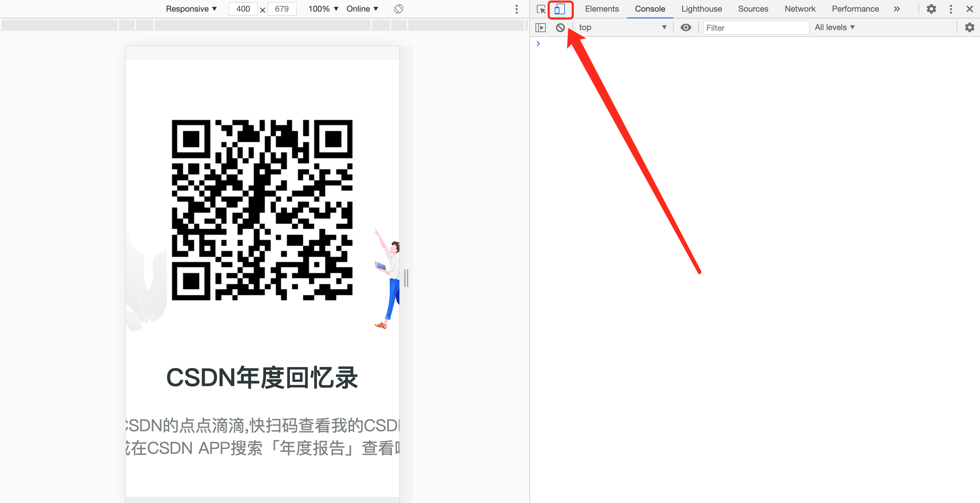Show the console sidebar panel

coord(540,27)
